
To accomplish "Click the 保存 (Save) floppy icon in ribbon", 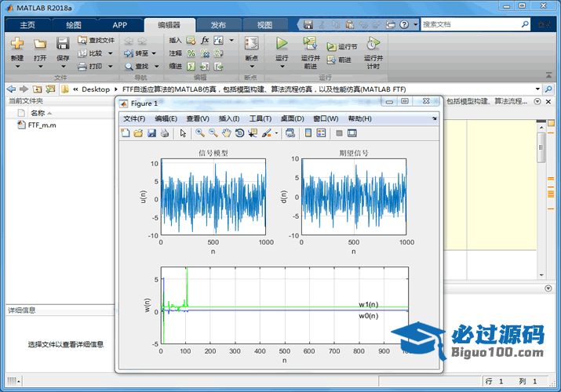I will point(63,44).
